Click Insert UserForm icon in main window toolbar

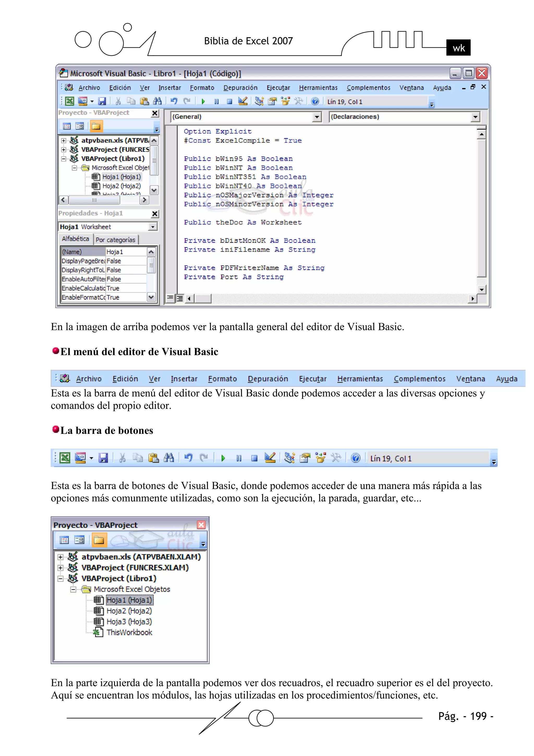pyautogui.click(x=82, y=101)
